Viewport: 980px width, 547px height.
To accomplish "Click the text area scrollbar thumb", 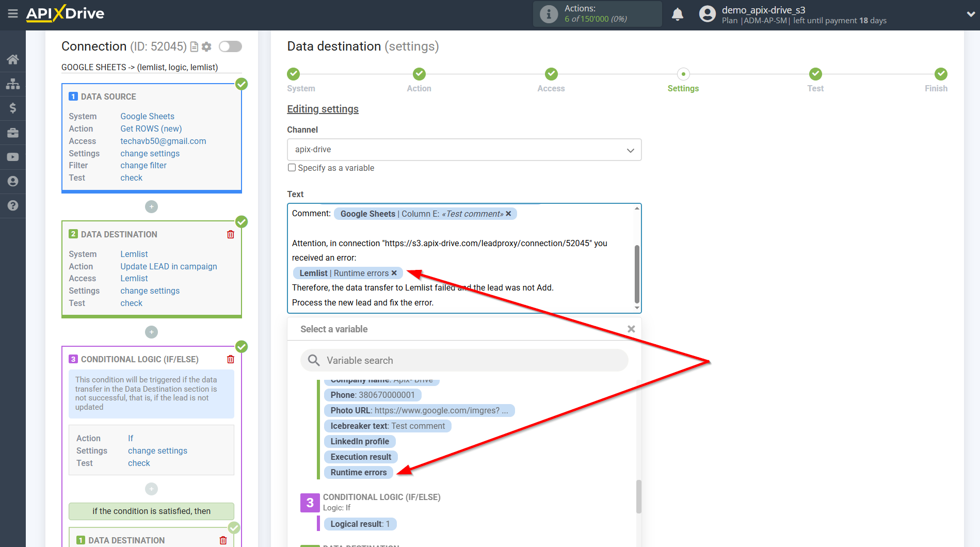I will point(637,274).
